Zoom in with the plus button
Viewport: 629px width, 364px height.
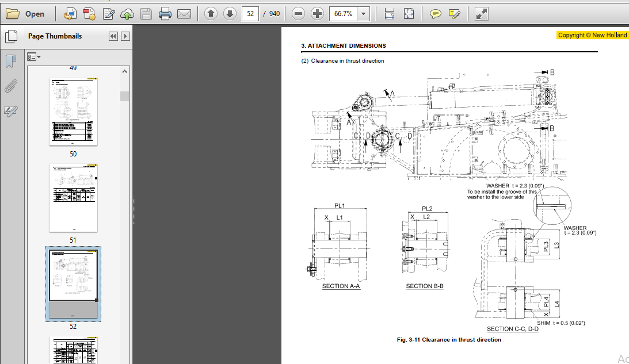317,14
